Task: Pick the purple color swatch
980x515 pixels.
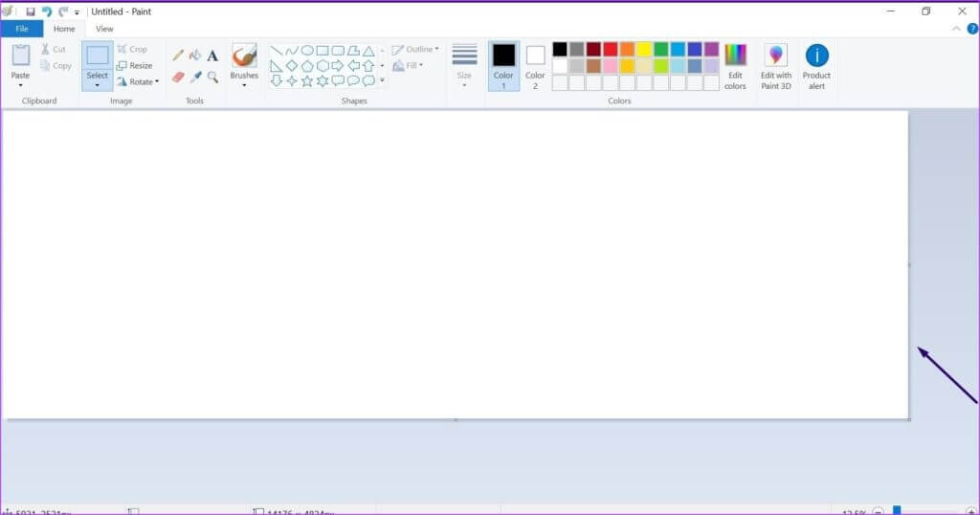Action: point(712,50)
